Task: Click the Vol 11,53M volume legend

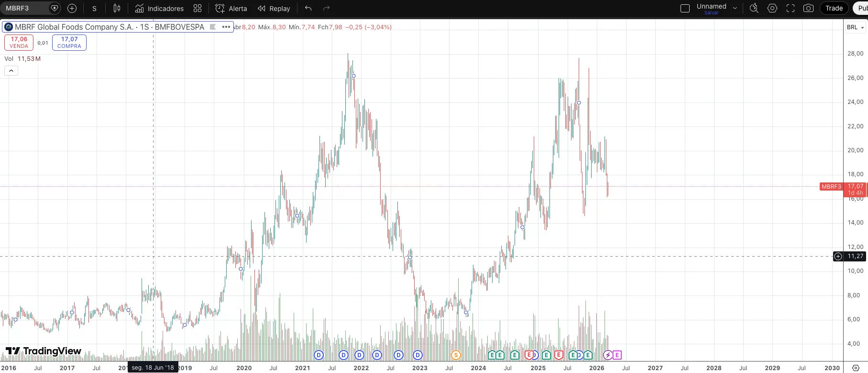Action: (x=22, y=58)
